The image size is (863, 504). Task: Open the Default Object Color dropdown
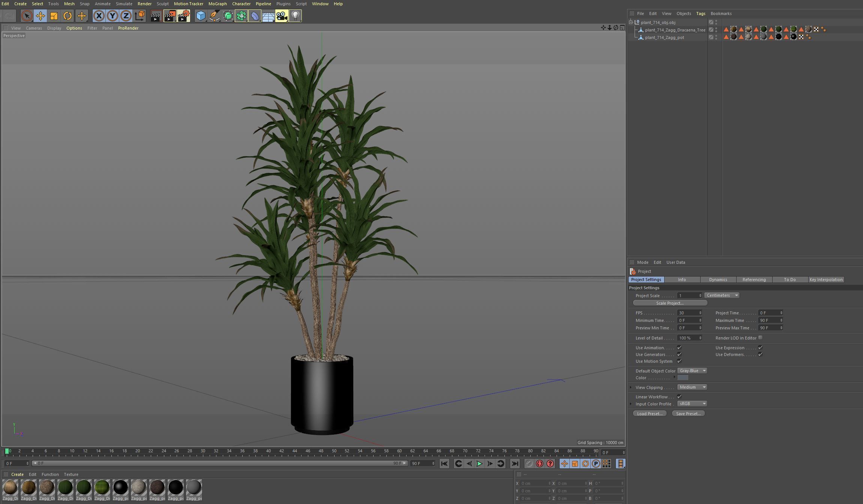click(x=692, y=371)
